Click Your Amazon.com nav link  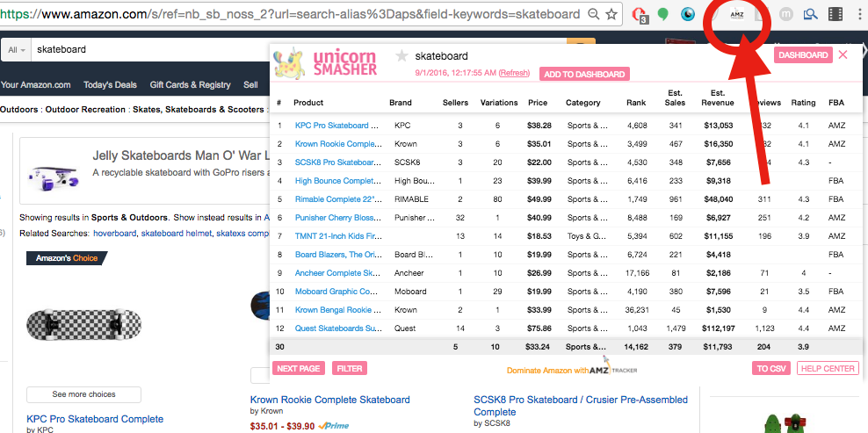(x=35, y=84)
